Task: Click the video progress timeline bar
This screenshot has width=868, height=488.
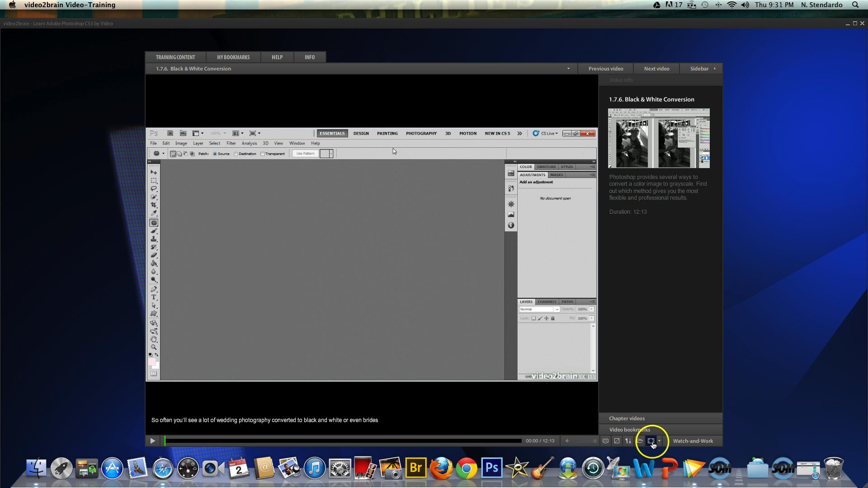Action: [x=344, y=441]
